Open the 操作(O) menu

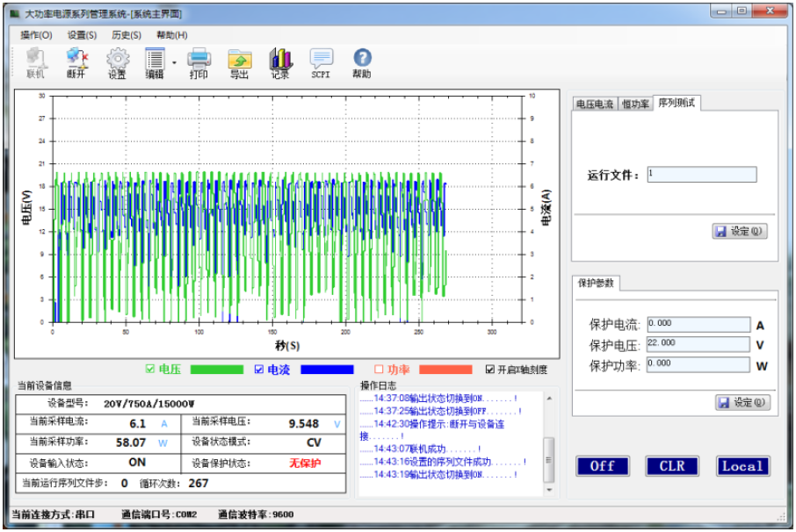click(36, 35)
